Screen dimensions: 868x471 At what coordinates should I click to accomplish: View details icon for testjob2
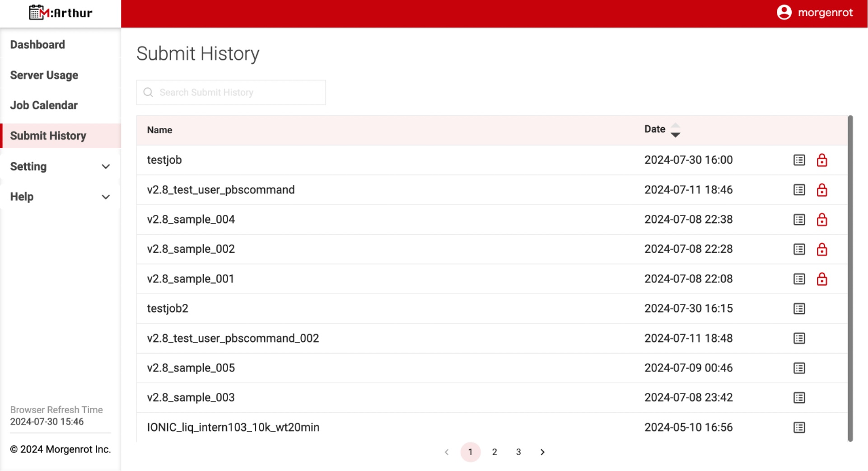tap(799, 309)
